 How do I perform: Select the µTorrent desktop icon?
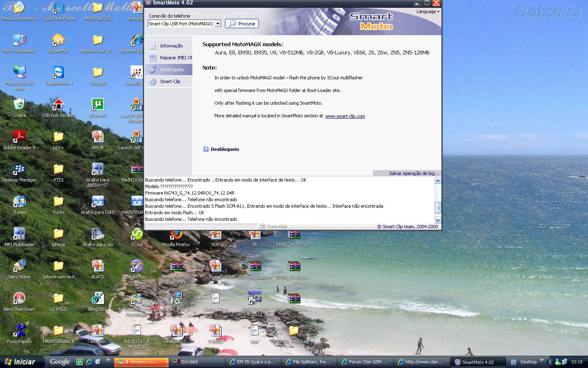coord(98,108)
